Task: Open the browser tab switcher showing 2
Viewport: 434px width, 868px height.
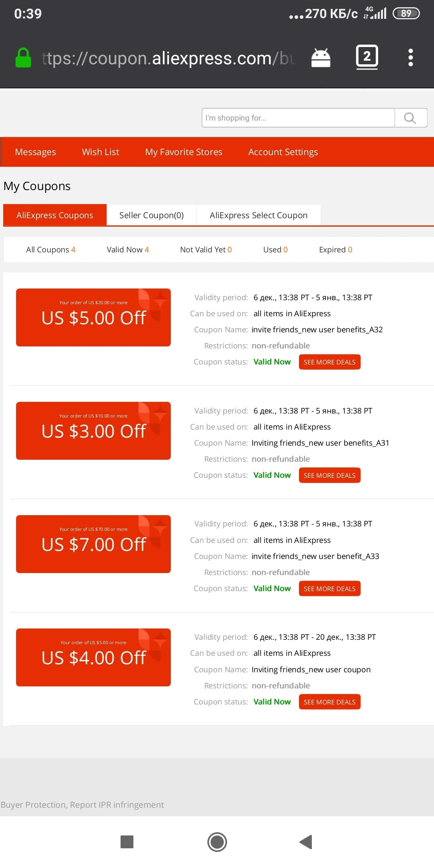Action: pyautogui.click(x=367, y=57)
